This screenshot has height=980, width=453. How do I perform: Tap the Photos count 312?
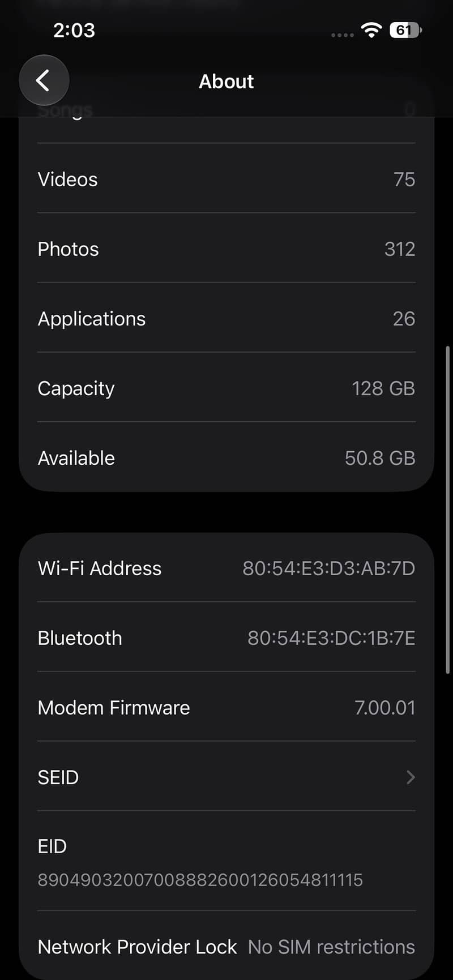pyautogui.click(x=400, y=249)
